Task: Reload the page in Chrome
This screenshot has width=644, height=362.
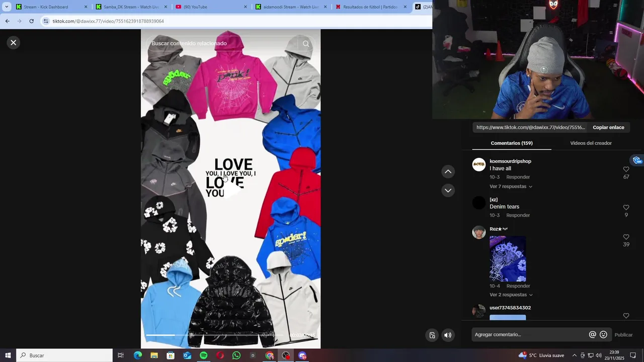Action: [x=31, y=21]
